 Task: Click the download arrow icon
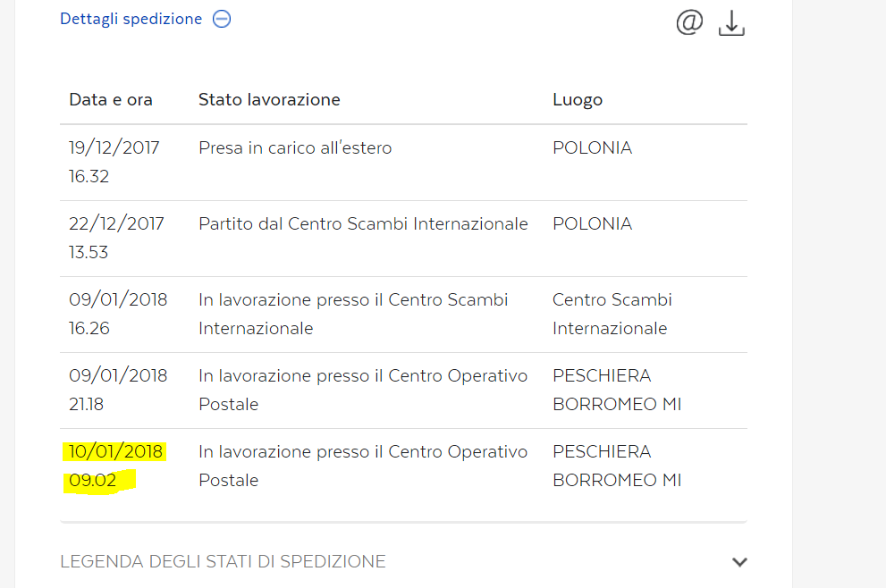[731, 23]
